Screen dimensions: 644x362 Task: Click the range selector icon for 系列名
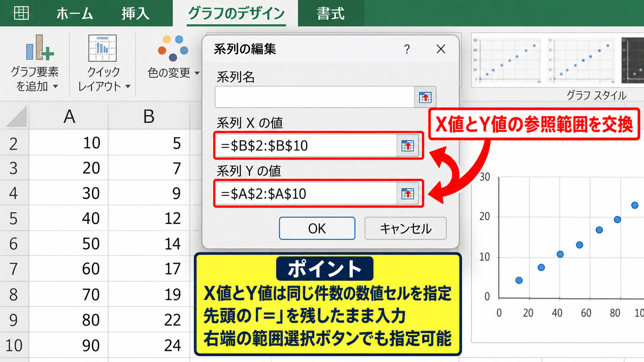click(425, 97)
